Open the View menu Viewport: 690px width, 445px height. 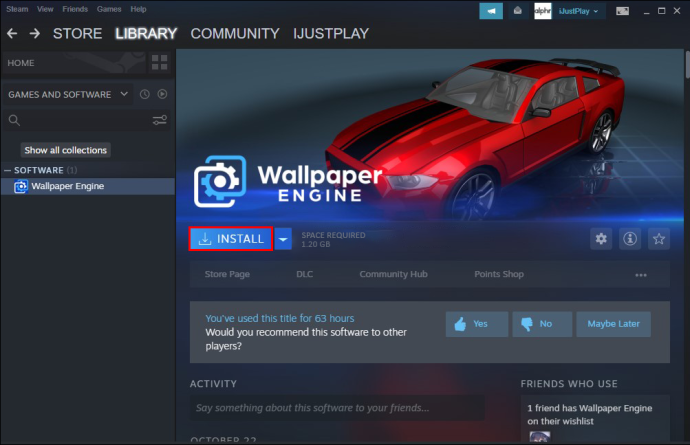pos(45,9)
